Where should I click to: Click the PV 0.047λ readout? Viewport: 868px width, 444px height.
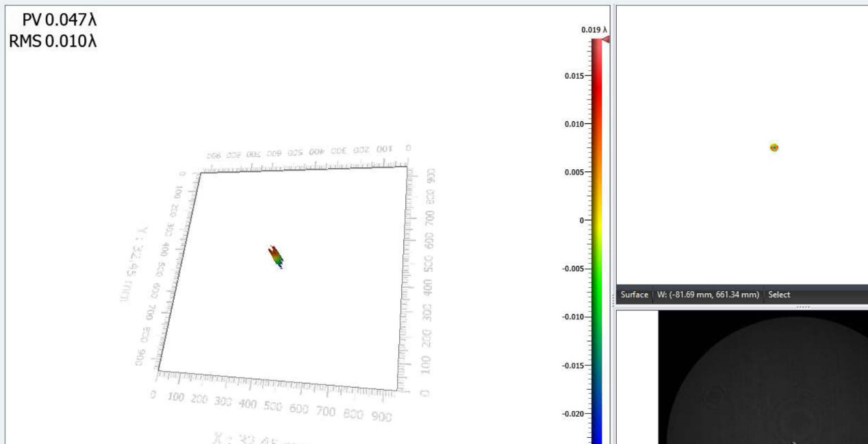tap(59, 21)
